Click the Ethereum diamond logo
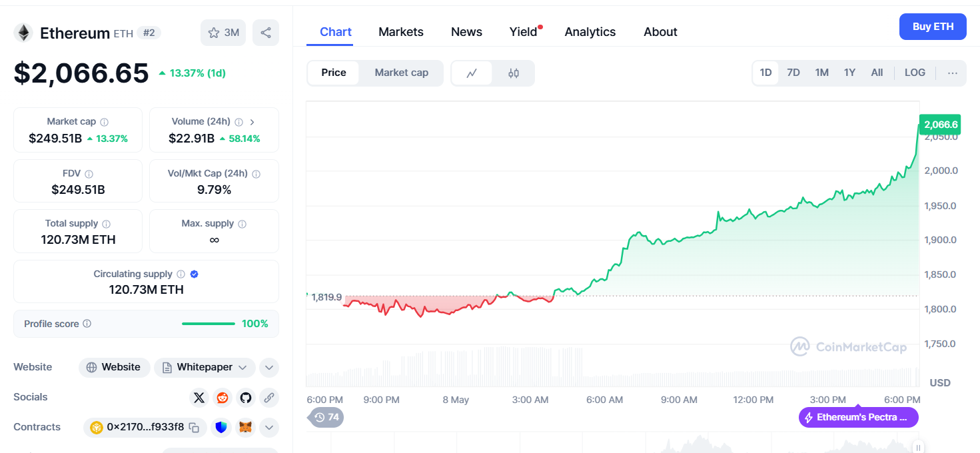This screenshot has width=980, height=453. tap(24, 33)
